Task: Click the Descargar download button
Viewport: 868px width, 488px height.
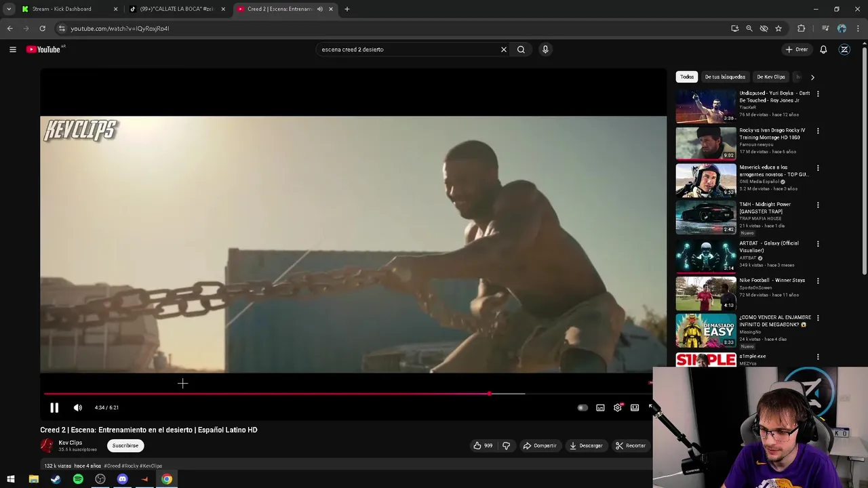Action: click(x=586, y=445)
